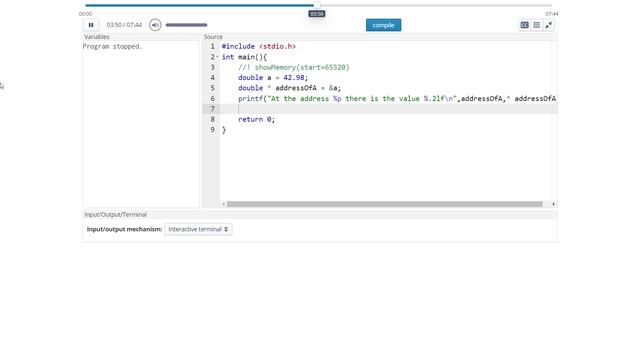Click the 07:44 end time label
Screen dimensions: 640x360
[x=552, y=14]
